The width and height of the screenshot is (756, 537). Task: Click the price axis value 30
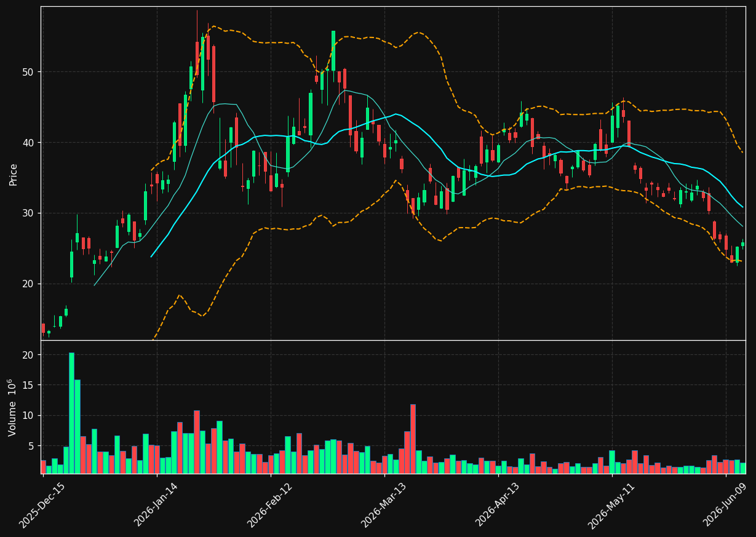pos(28,213)
